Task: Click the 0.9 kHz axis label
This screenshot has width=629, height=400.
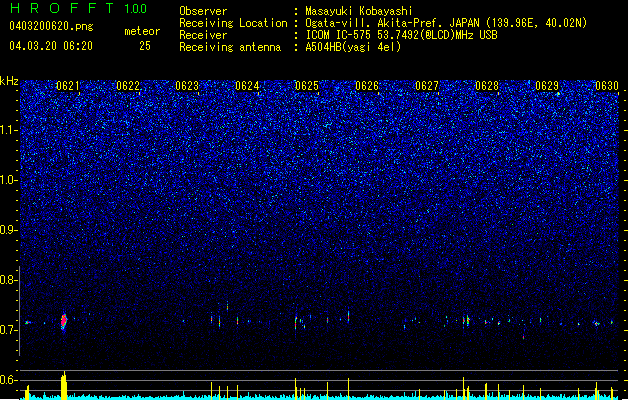Action: coord(7,230)
